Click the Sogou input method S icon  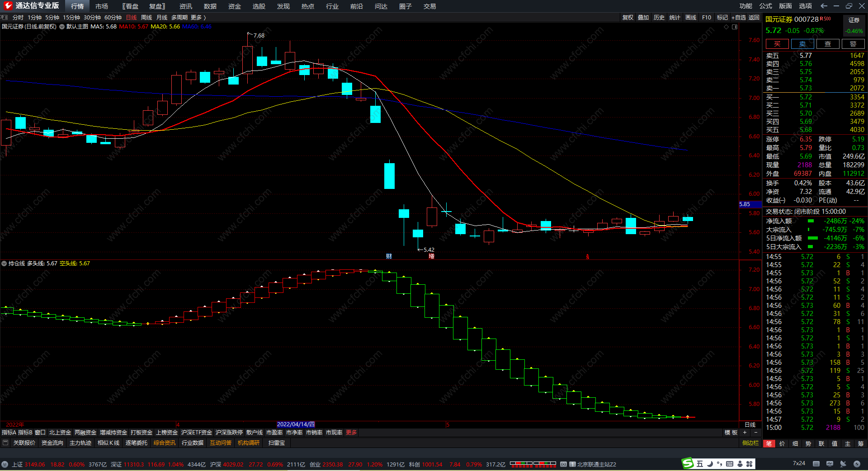pyautogui.click(x=688, y=464)
